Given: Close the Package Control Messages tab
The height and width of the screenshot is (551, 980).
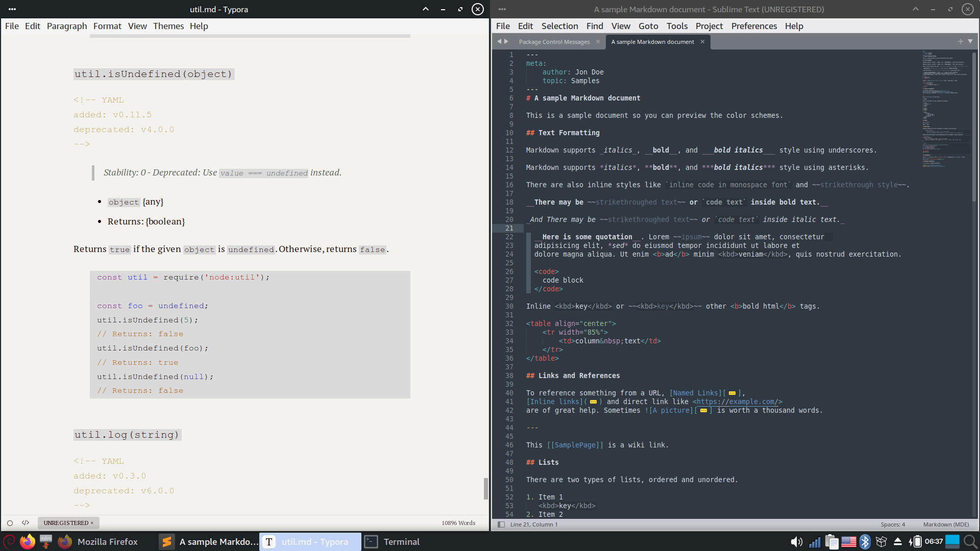Looking at the screenshot, I should click(x=598, y=42).
